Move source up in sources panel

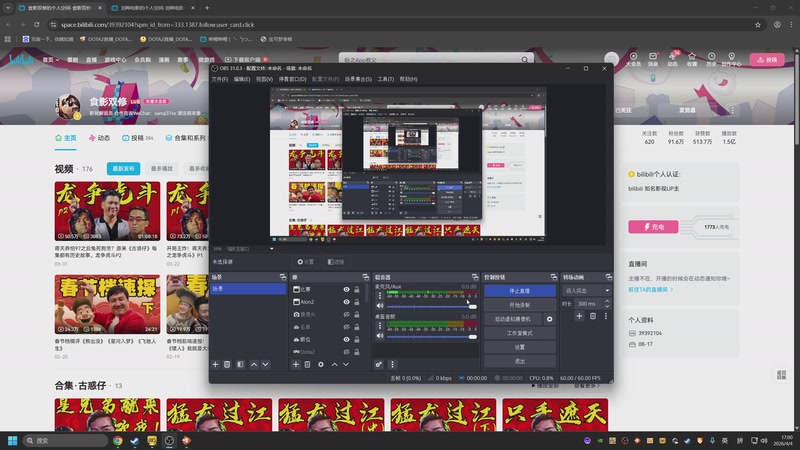tap(334, 364)
